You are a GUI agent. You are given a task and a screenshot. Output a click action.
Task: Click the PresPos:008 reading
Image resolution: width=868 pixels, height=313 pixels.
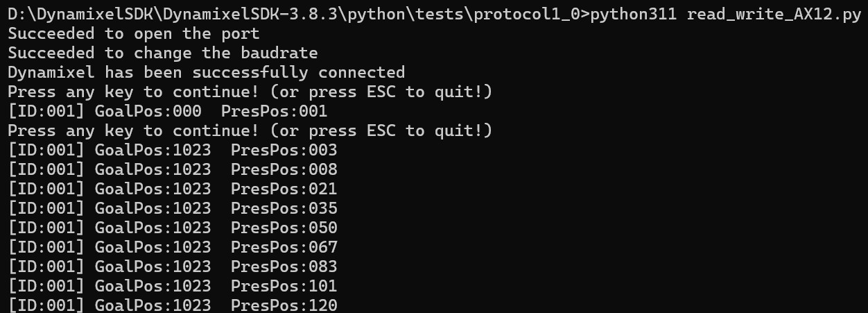click(x=284, y=169)
